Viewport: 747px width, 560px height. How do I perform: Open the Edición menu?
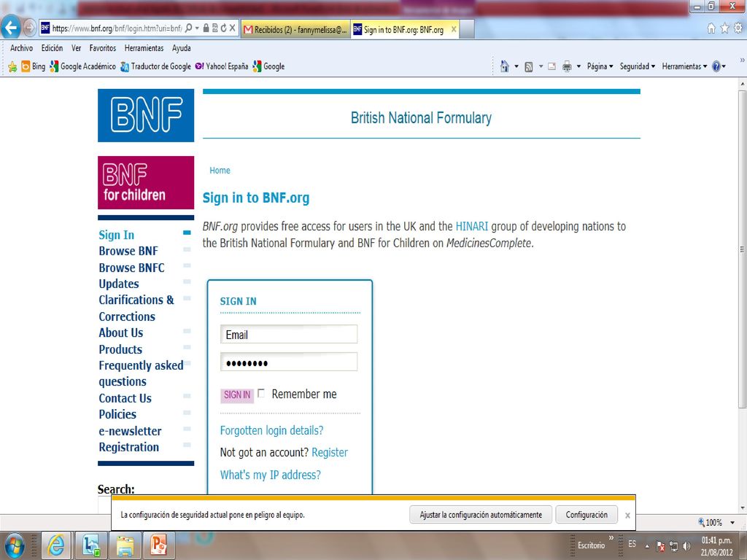pyautogui.click(x=52, y=48)
